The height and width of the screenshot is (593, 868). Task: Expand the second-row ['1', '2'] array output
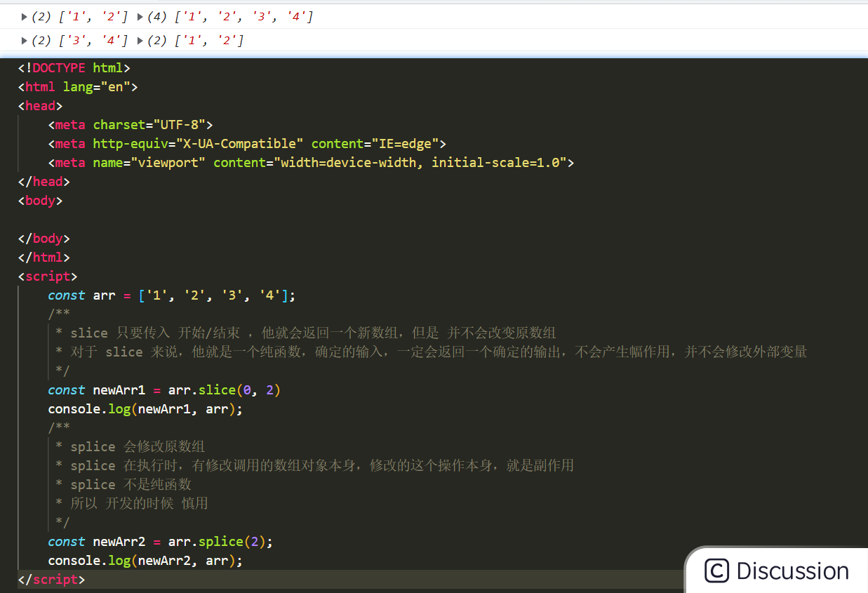(140, 41)
